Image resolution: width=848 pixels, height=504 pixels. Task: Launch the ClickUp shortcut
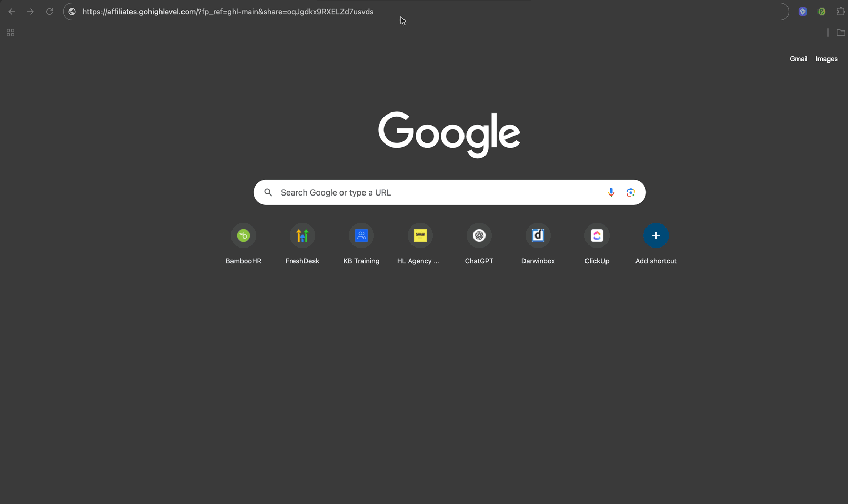point(597,235)
